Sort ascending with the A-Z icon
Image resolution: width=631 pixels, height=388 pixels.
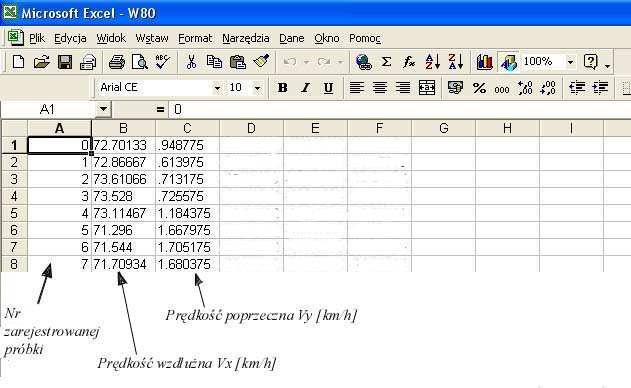pos(433,62)
